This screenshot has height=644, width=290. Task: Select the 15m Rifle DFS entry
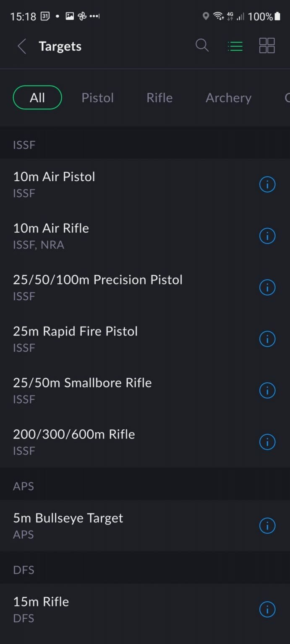coord(84,609)
